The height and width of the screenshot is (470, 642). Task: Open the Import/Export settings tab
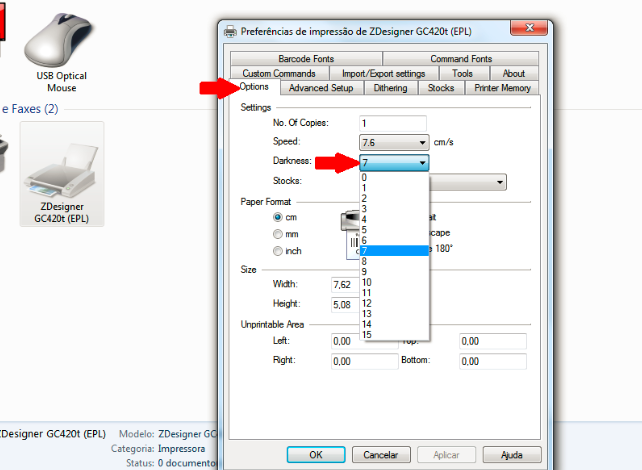coord(384,73)
